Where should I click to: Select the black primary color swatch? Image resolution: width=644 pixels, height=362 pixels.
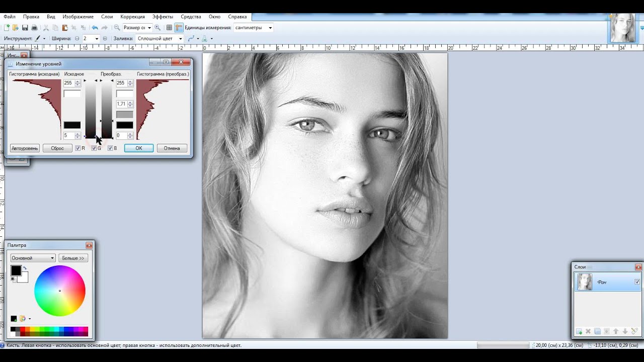[16, 270]
